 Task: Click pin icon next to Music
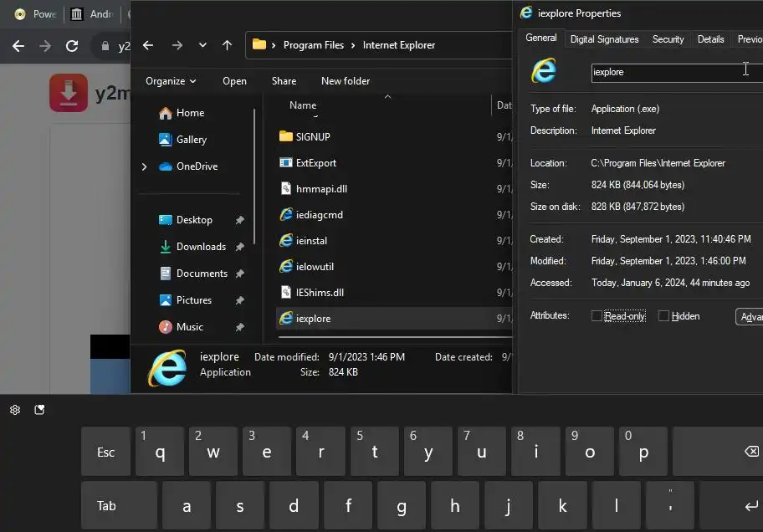pyautogui.click(x=240, y=328)
